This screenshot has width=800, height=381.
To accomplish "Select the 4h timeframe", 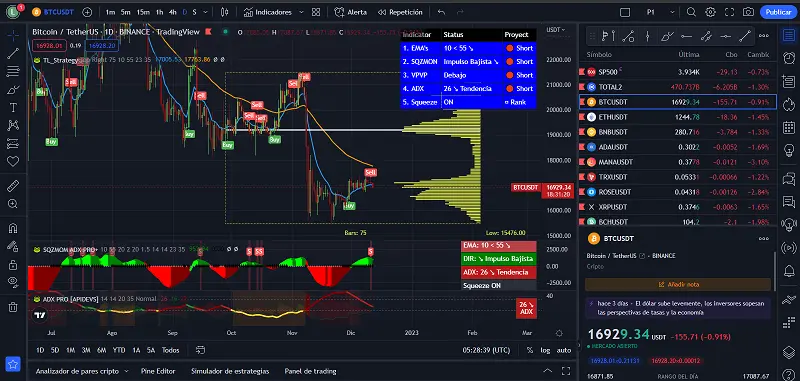I will pos(172,12).
